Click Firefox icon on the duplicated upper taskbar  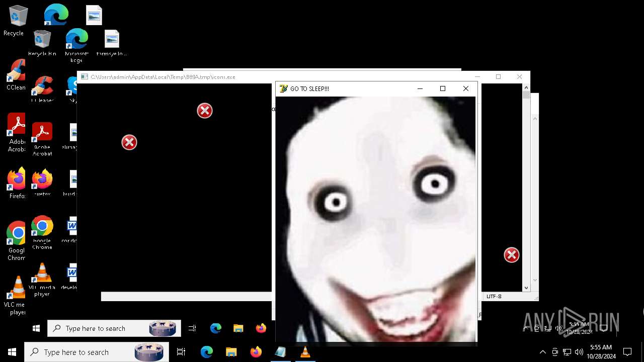(261, 328)
